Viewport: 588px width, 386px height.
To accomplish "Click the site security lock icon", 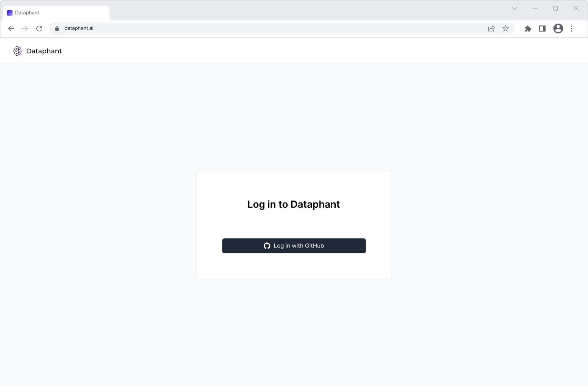I will pyautogui.click(x=56, y=28).
